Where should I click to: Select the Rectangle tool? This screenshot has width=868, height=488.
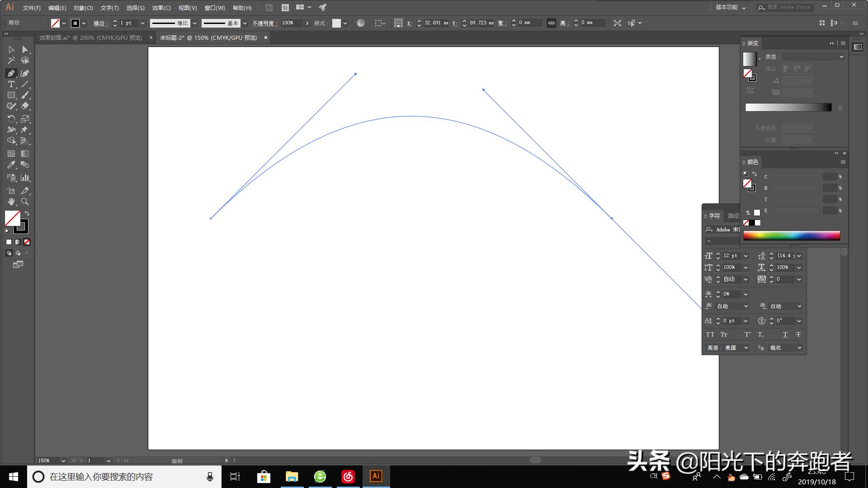[x=10, y=95]
